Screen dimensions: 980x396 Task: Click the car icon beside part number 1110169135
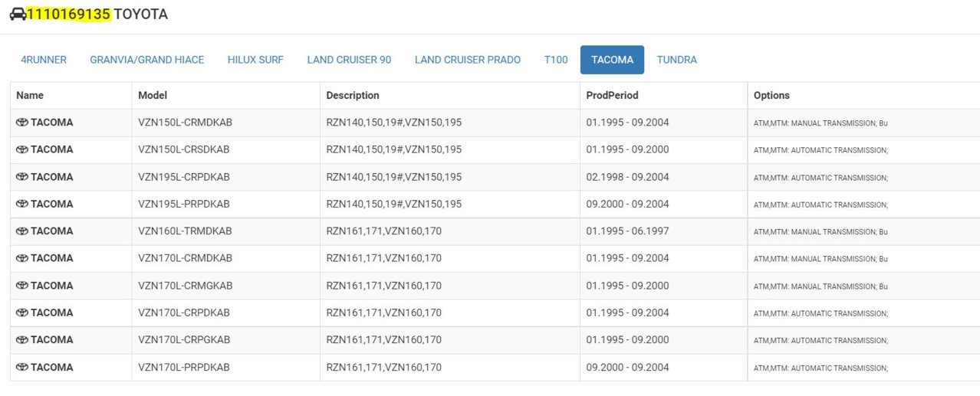pyautogui.click(x=18, y=14)
